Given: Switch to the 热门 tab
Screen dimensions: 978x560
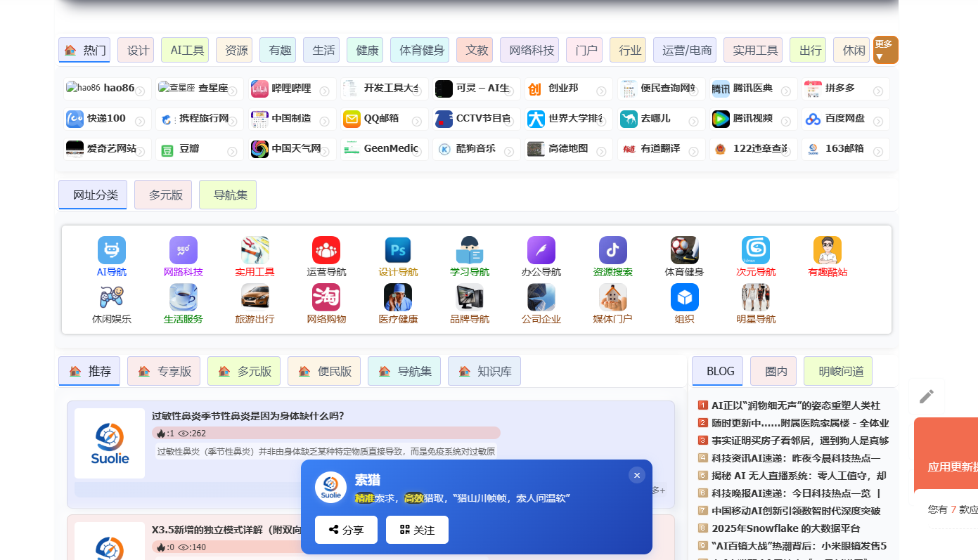Looking at the screenshot, I should (x=85, y=50).
